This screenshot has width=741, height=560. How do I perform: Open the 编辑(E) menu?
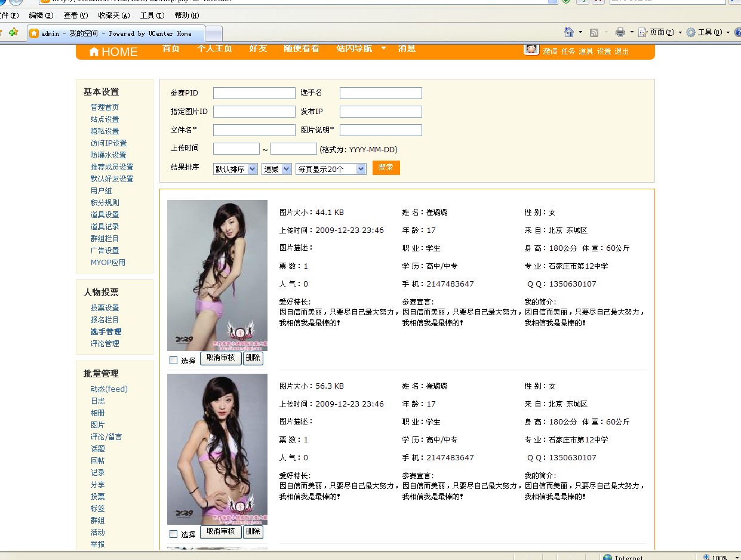41,15
